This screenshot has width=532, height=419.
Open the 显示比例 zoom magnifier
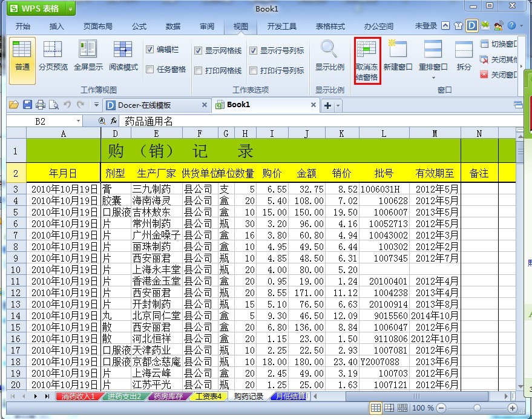(329, 56)
